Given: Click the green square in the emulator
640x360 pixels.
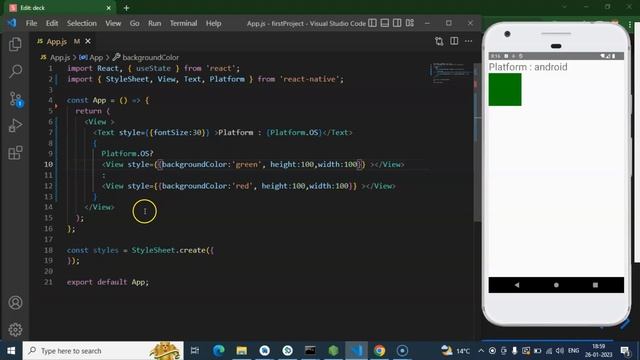Looking at the screenshot, I should [505, 89].
